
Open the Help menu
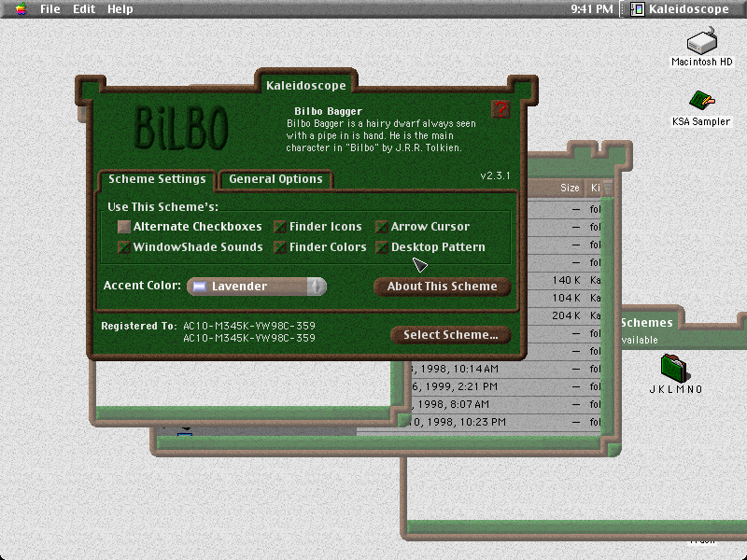pos(120,9)
